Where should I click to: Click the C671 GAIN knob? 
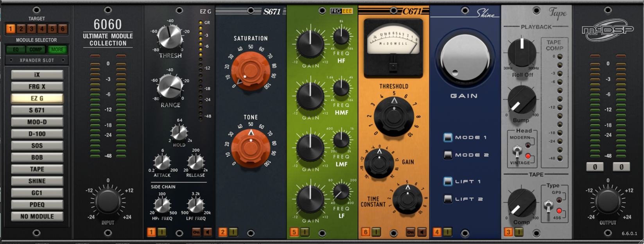379,163
